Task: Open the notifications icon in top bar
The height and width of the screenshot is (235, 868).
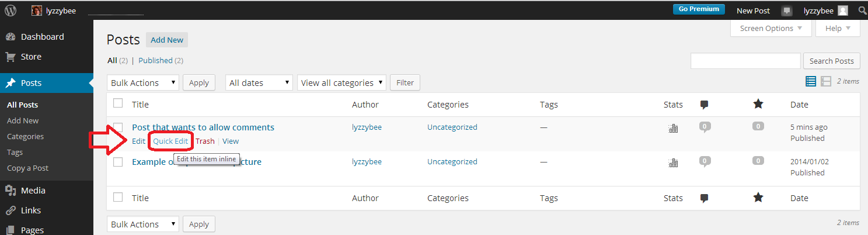Action: coord(787,11)
